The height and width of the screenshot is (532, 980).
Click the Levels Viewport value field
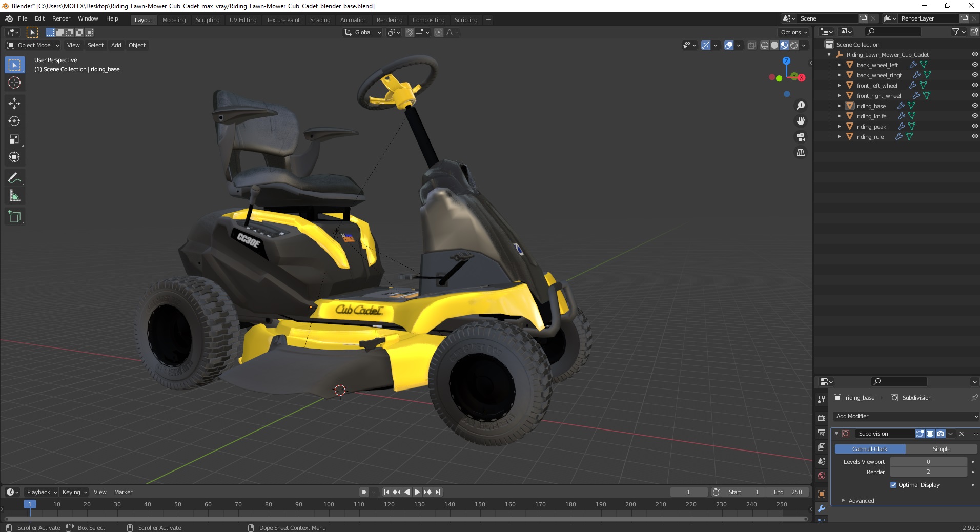point(928,462)
